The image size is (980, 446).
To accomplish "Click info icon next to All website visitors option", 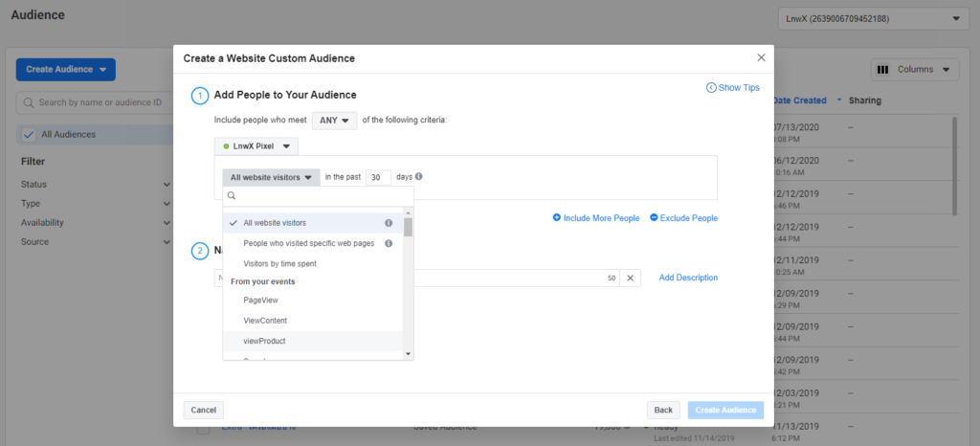I will pyautogui.click(x=389, y=223).
